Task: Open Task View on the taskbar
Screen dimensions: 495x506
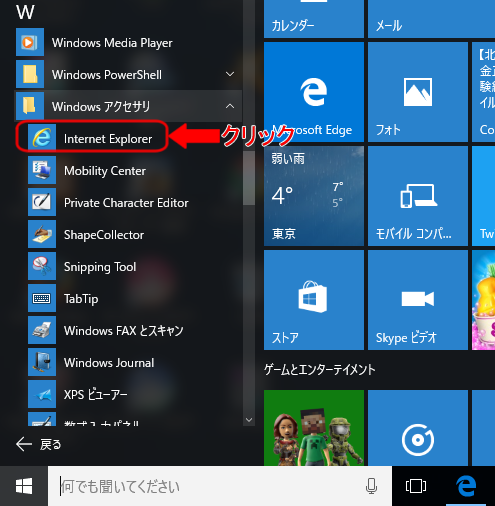Action: (x=416, y=486)
